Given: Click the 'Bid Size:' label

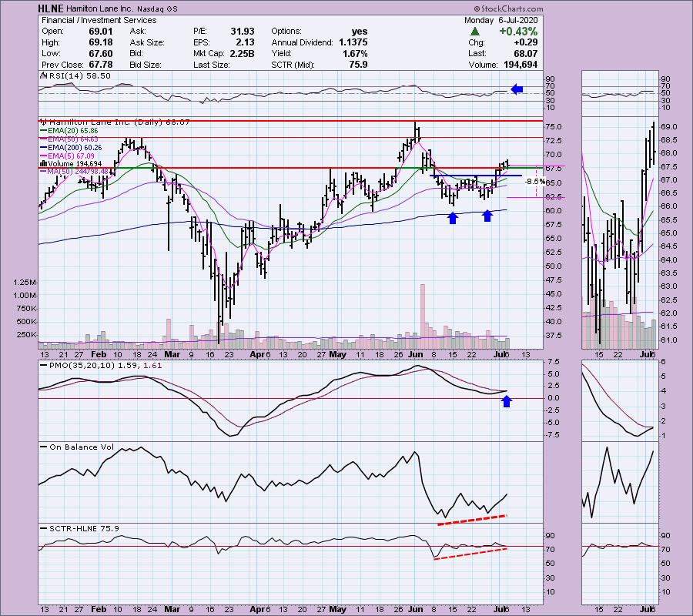Looking at the screenshot, I should 145,65.
